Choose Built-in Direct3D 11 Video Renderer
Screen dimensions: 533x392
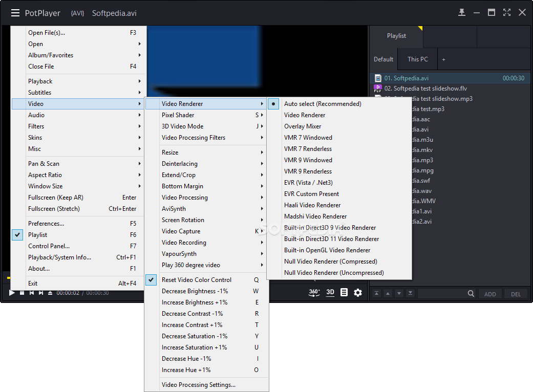[x=339, y=239]
